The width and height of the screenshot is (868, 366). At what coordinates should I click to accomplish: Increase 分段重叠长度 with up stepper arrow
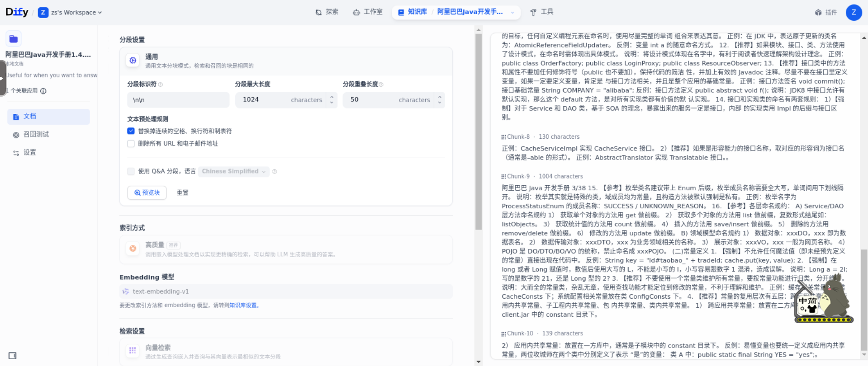(439, 96)
